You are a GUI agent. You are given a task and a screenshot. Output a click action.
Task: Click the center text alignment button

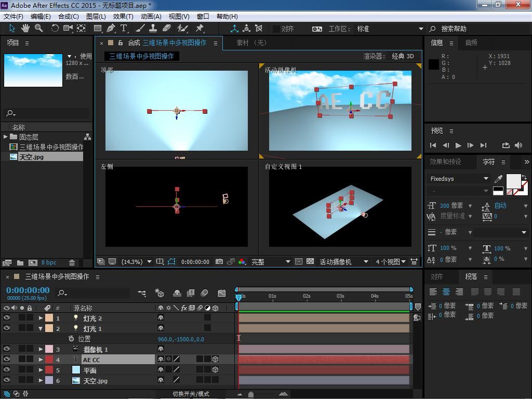(x=446, y=291)
